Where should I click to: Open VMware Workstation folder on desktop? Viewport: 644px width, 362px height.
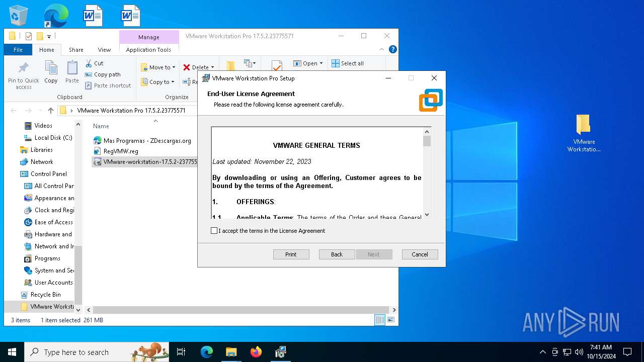[584, 133]
